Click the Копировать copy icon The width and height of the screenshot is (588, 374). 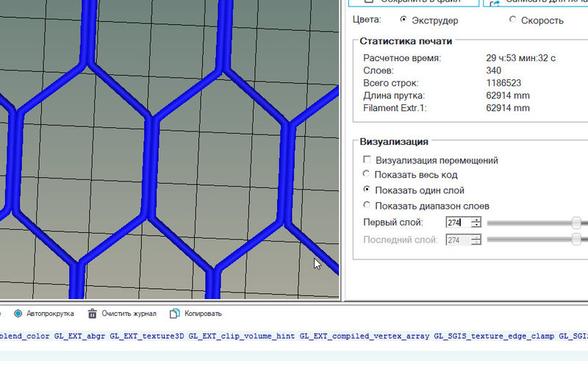(x=174, y=314)
